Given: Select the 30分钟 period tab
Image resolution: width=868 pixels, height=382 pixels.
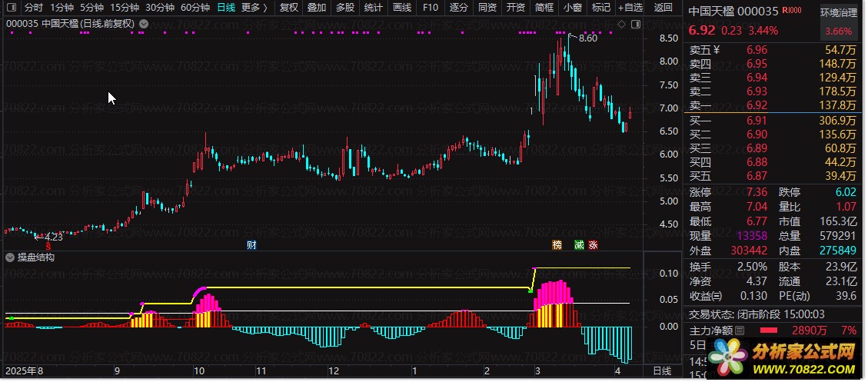Looking at the screenshot, I should tap(159, 8).
